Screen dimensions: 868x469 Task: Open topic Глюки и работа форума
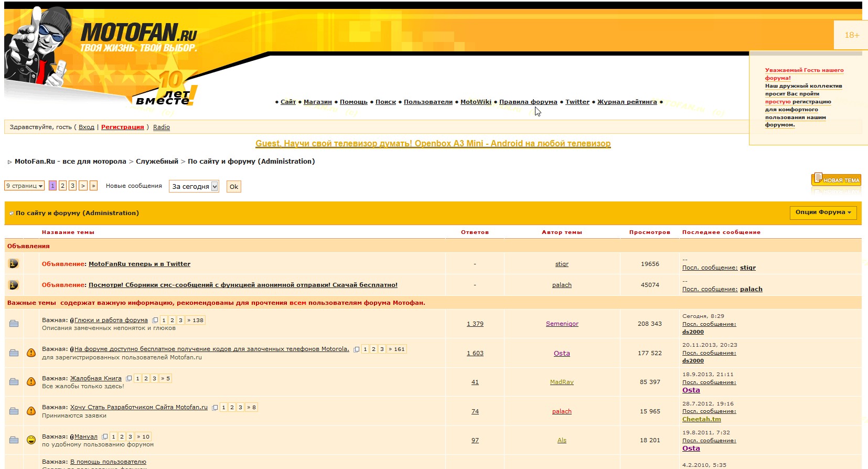(111, 320)
